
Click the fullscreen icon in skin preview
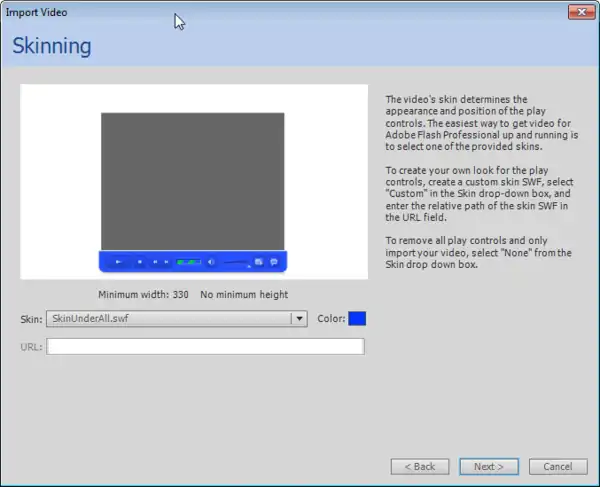pos(259,262)
